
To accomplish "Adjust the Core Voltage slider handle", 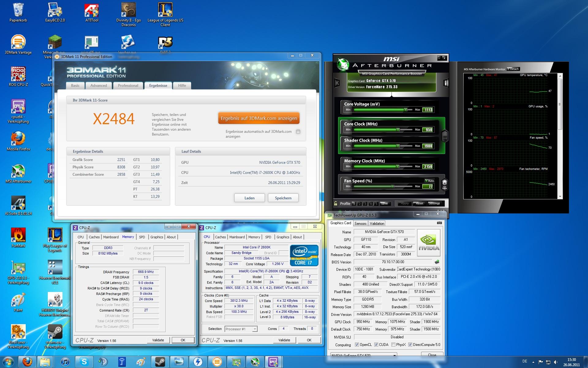I will (405, 109).
